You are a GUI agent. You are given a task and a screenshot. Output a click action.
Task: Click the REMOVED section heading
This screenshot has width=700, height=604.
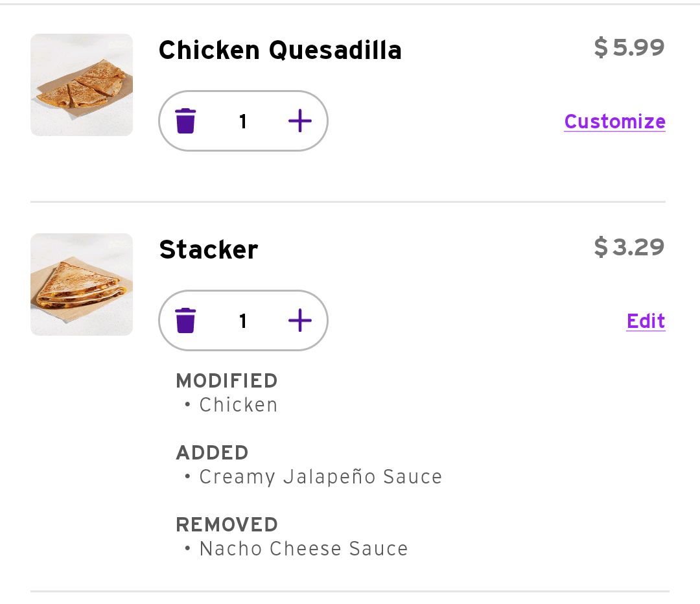click(227, 524)
